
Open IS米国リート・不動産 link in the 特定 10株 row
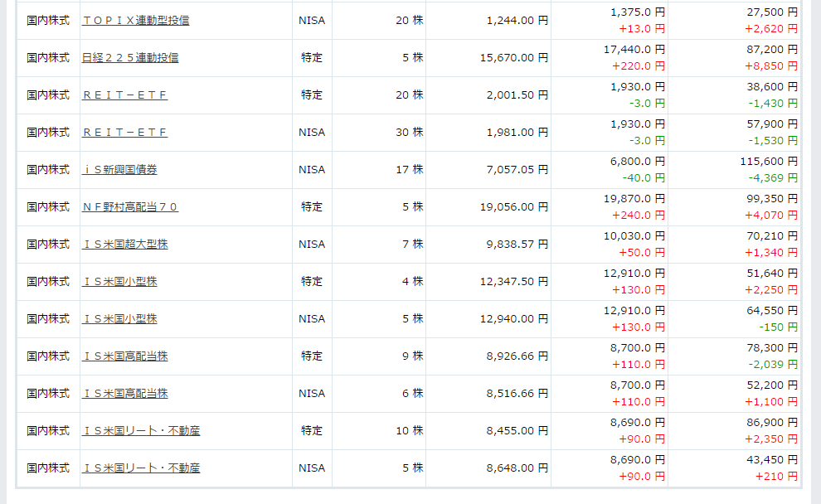pos(141,431)
